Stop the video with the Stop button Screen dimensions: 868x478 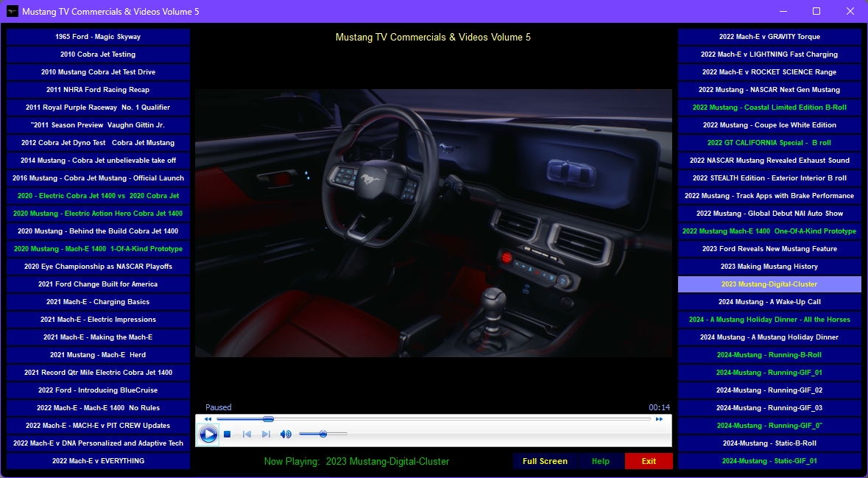(x=227, y=435)
